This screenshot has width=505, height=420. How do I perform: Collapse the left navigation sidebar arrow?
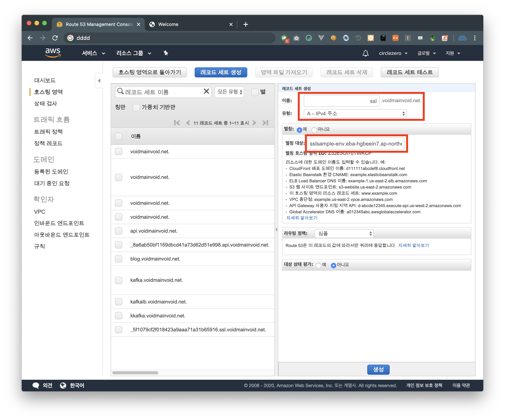(x=99, y=81)
